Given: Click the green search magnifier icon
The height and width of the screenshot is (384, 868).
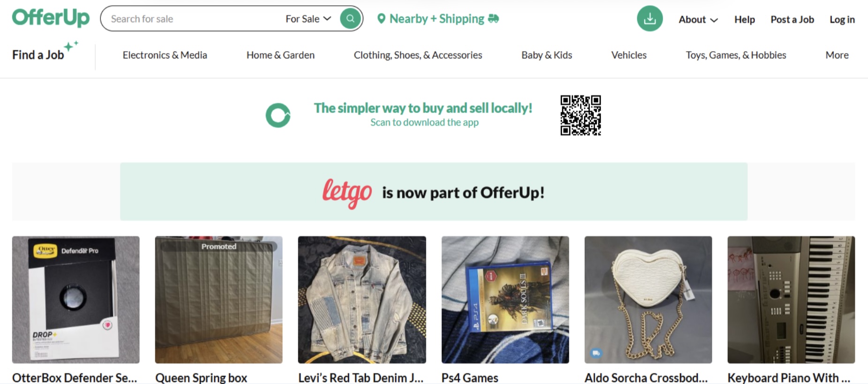Looking at the screenshot, I should click(x=349, y=18).
